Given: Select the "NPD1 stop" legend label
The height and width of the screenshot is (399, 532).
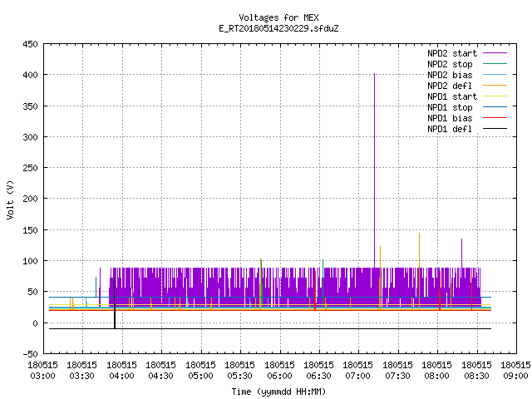Looking at the screenshot, I should [x=450, y=107].
